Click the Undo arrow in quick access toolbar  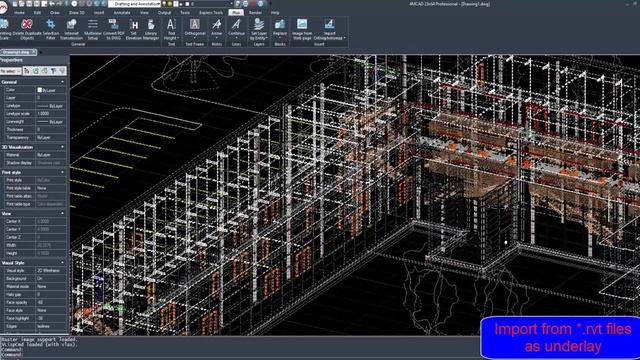[52, 4]
